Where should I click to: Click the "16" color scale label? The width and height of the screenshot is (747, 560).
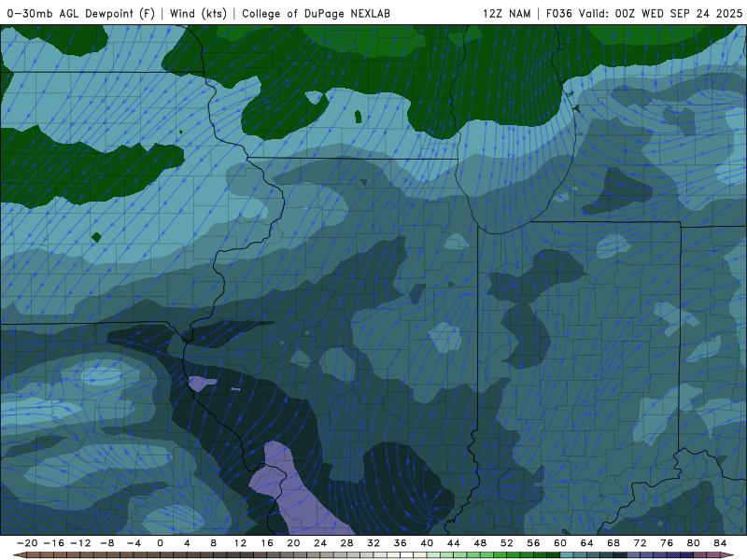point(267,543)
